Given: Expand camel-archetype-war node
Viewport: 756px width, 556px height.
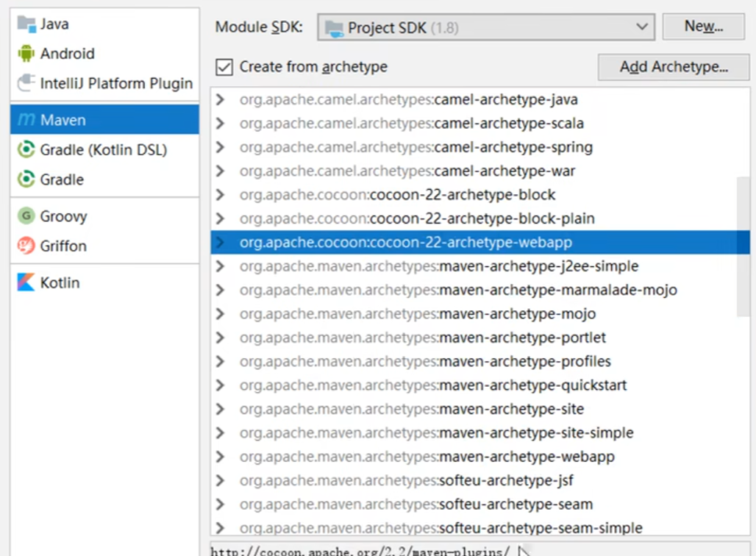Looking at the screenshot, I should point(221,171).
